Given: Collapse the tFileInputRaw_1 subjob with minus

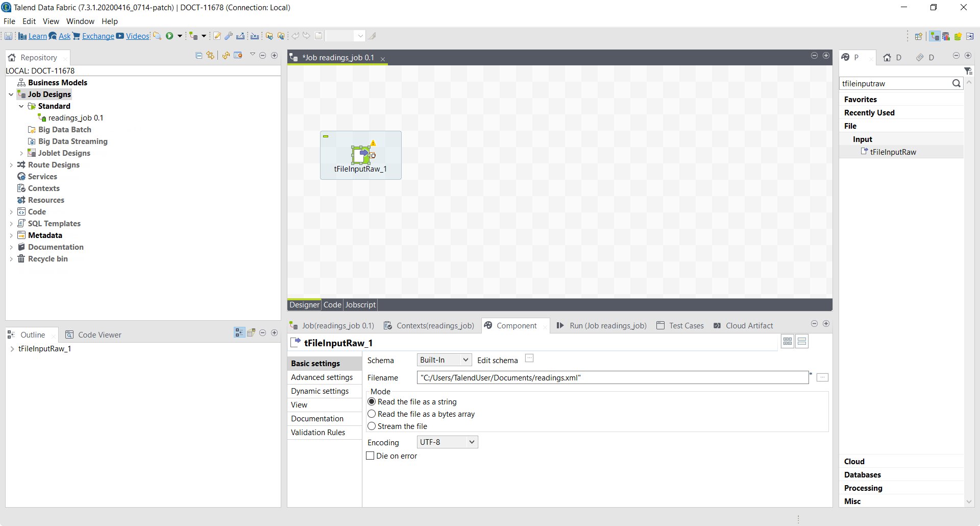Looking at the screenshot, I should coord(326,136).
